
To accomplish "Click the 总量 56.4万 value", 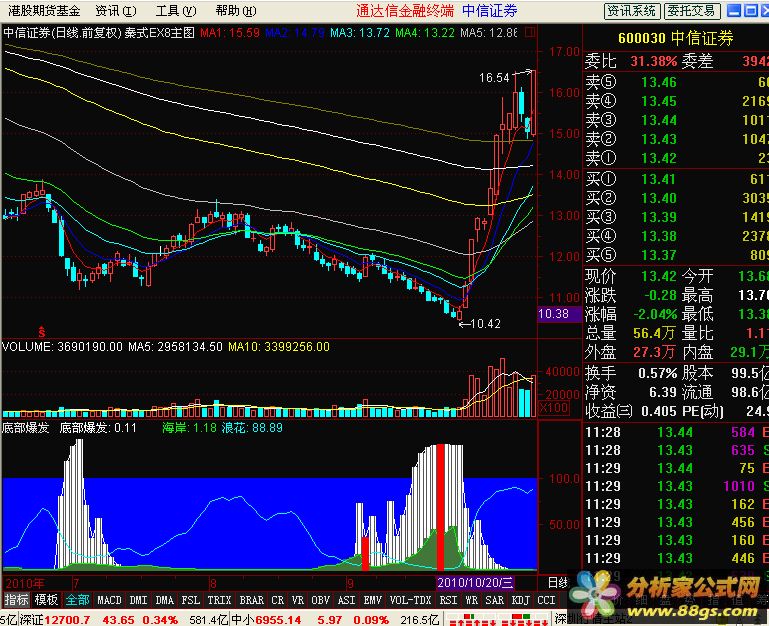I will click(655, 333).
